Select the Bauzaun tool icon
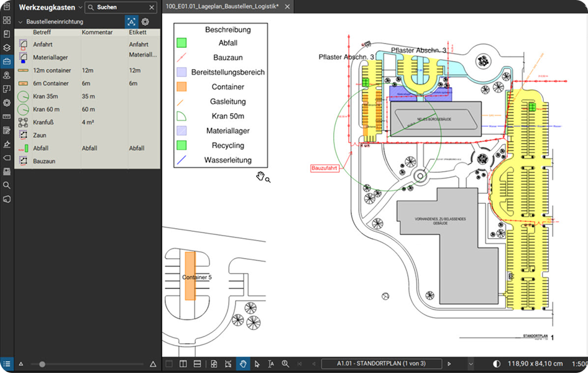588x373 pixels. (23, 161)
